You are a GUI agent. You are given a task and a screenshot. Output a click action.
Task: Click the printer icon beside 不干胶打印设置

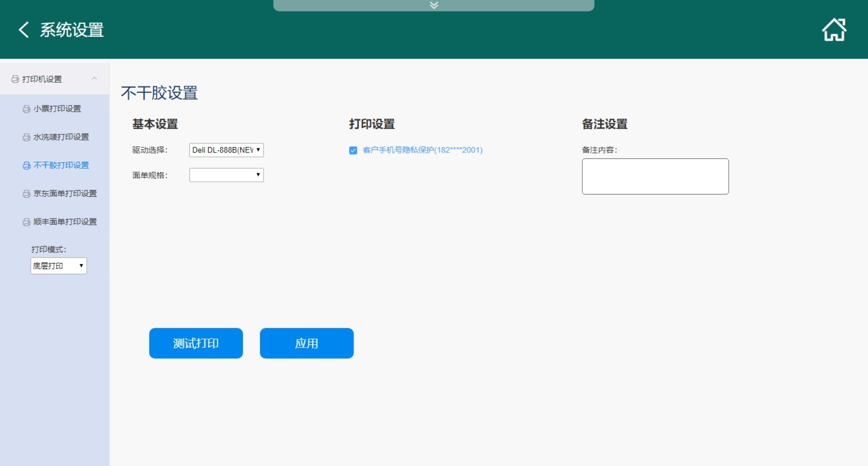(27, 166)
